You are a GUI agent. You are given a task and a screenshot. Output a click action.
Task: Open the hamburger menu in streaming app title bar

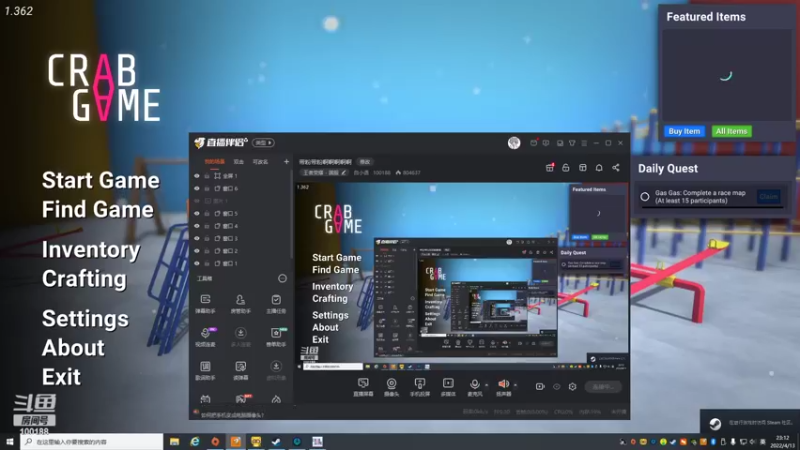coord(584,143)
